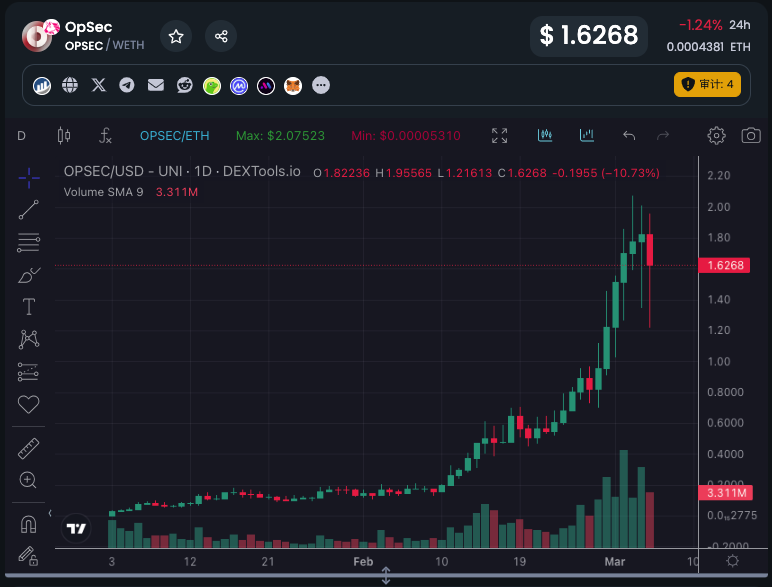
Task: Toggle fullscreen chart mode
Action: click(499, 135)
